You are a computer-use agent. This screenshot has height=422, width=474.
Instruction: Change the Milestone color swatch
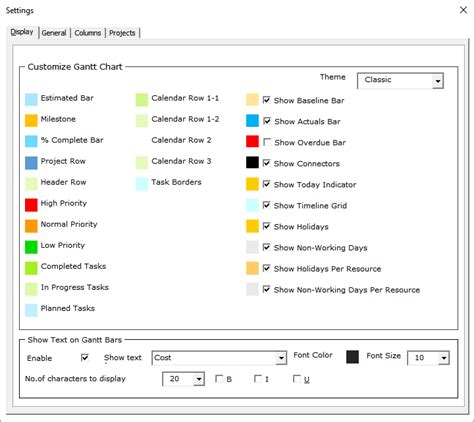31,121
